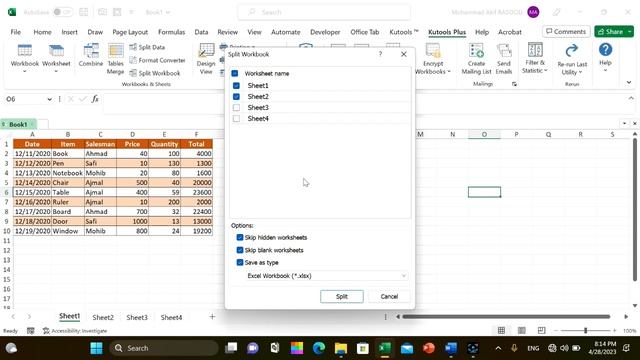The width and height of the screenshot is (640, 360).
Task: Switch to Page Layout view in status bar
Action: pos(521,330)
